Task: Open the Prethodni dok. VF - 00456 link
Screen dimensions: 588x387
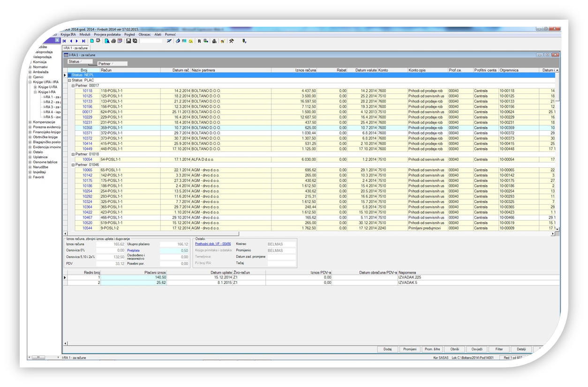Action: pos(213,244)
